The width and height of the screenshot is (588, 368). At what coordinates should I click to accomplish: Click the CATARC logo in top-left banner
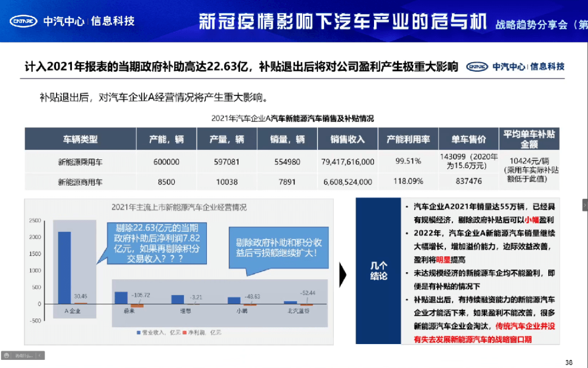pyautogui.click(x=23, y=21)
